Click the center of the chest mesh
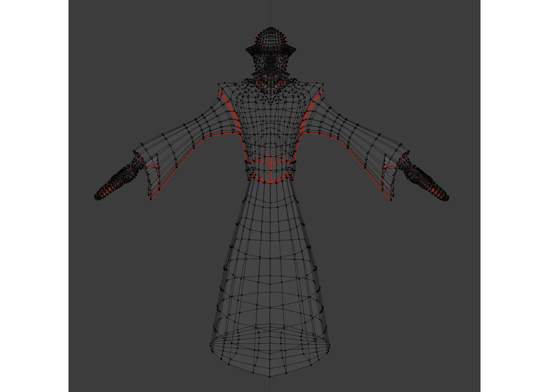549x392 pixels. click(270, 118)
